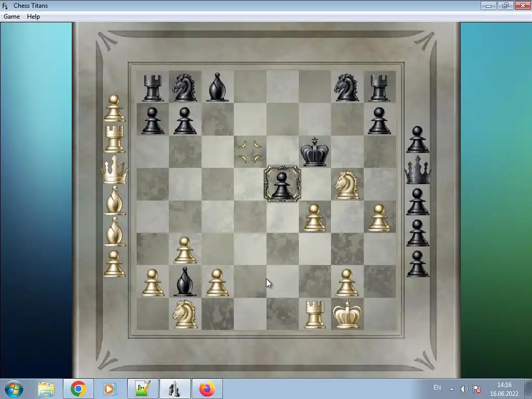Click the selected black pawn on e5

click(x=282, y=184)
